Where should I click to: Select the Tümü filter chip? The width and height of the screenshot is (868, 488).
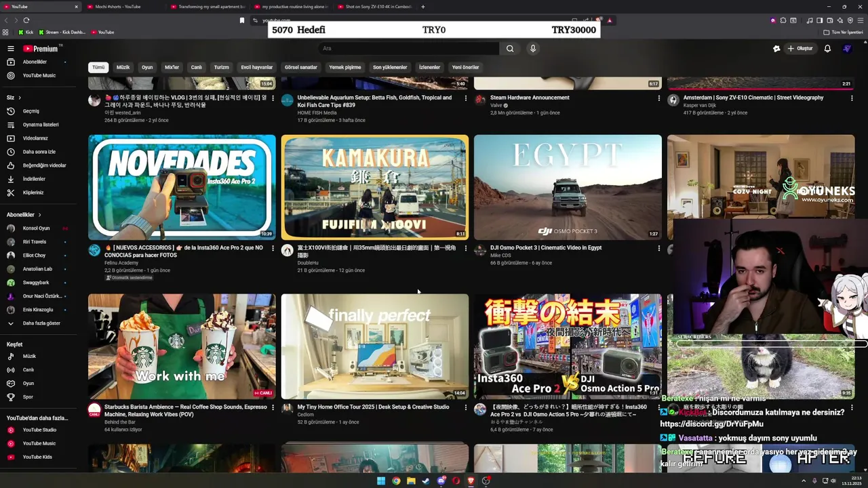98,67
